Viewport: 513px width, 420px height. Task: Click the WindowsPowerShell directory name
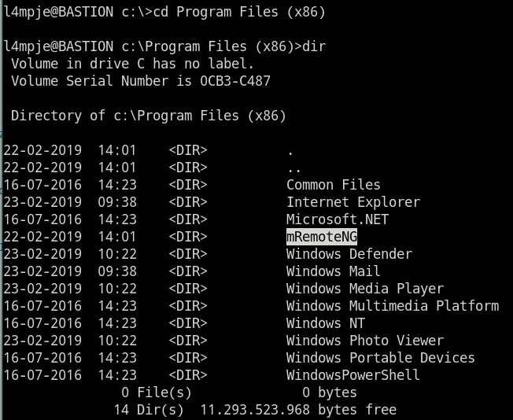[x=352, y=375]
